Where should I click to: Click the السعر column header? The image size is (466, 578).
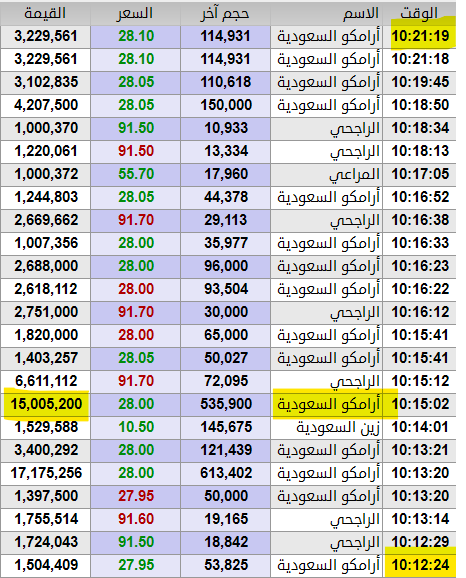(135, 14)
